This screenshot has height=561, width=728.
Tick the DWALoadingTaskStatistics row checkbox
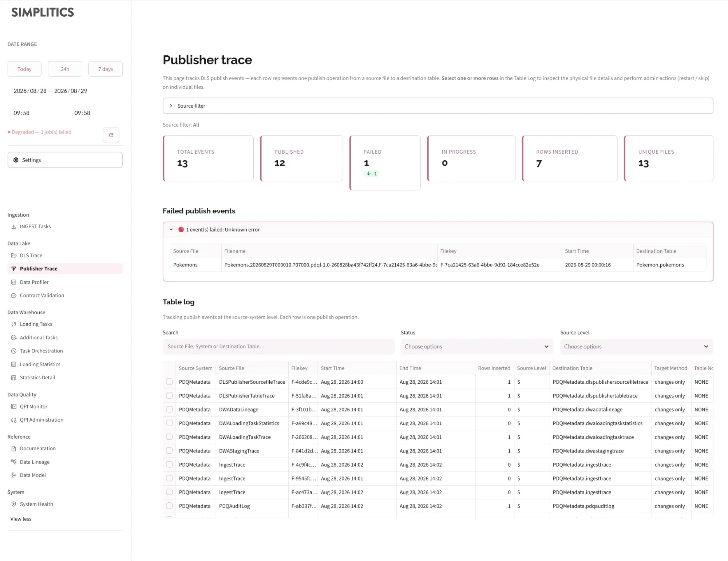click(169, 423)
